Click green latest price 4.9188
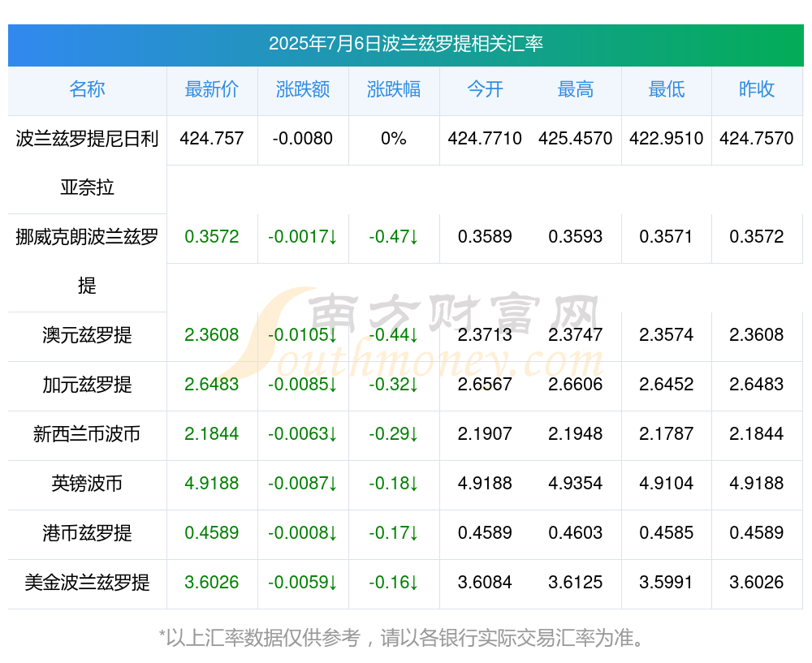 [211, 483]
